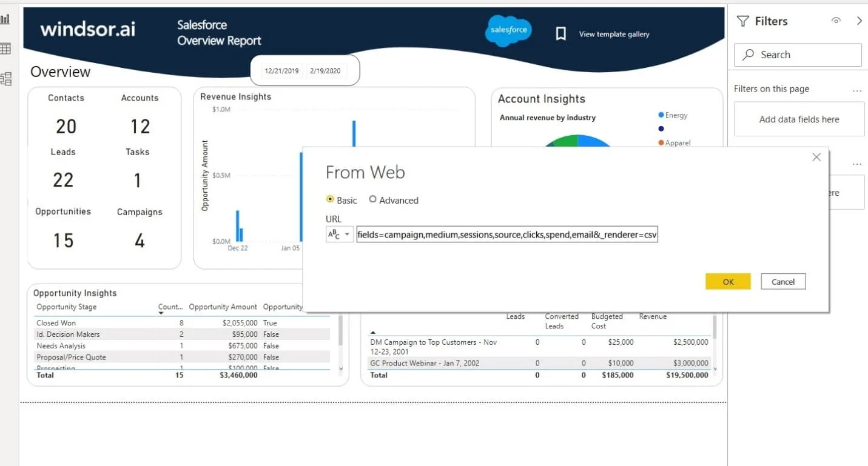Click the Account Insights title
This screenshot has height=466, width=868.
pyautogui.click(x=542, y=99)
